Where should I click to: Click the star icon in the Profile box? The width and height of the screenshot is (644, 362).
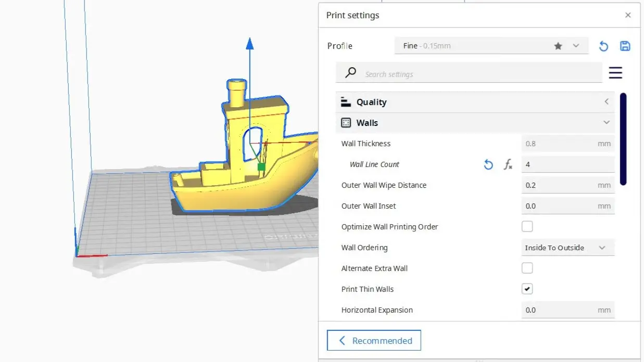point(558,46)
